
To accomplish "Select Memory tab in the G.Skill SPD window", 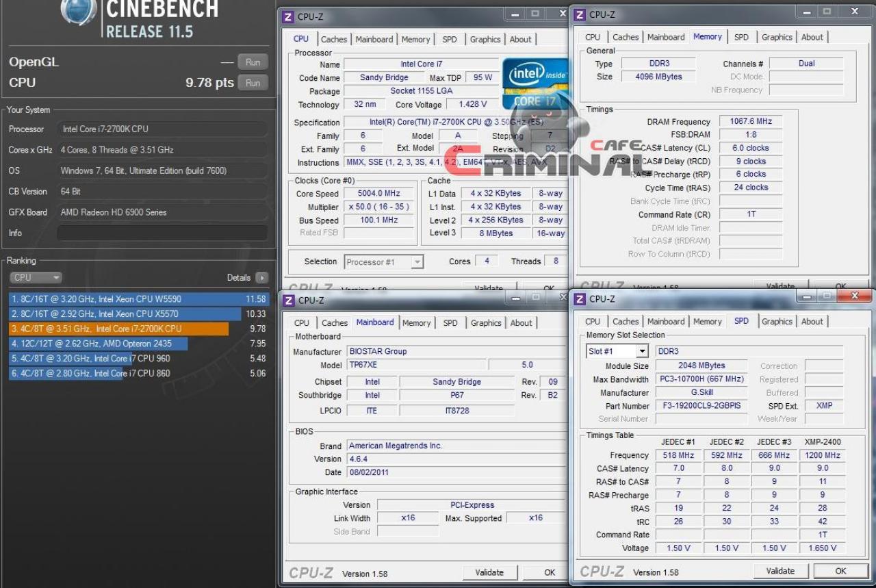I will pos(708,322).
